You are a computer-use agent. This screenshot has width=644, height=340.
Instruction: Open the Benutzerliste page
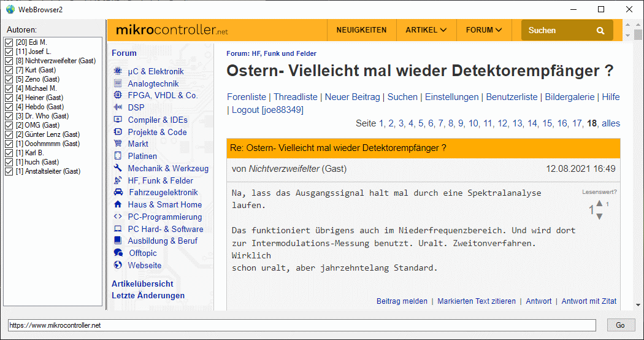(x=512, y=97)
